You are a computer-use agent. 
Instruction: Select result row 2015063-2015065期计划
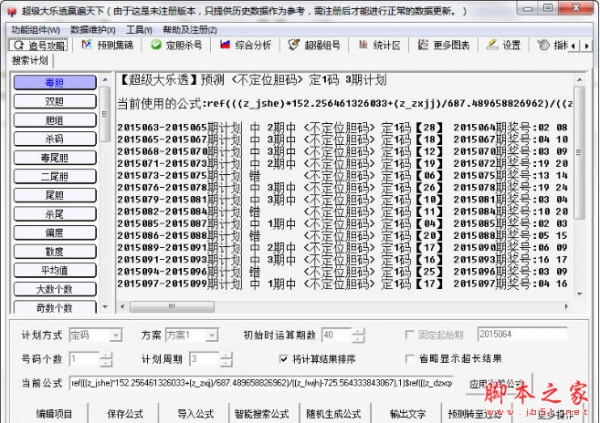(x=342, y=127)
